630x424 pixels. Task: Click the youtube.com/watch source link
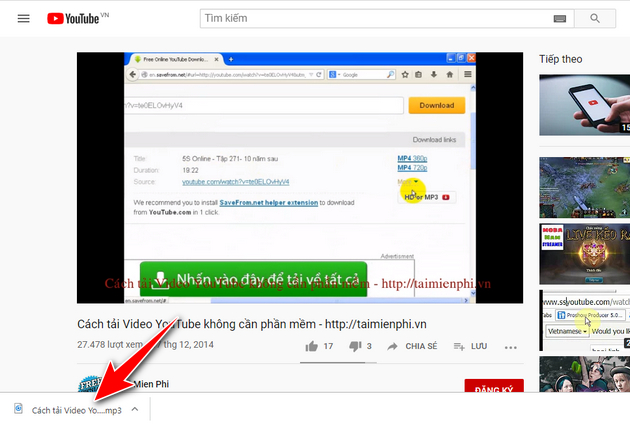[235, 182]
